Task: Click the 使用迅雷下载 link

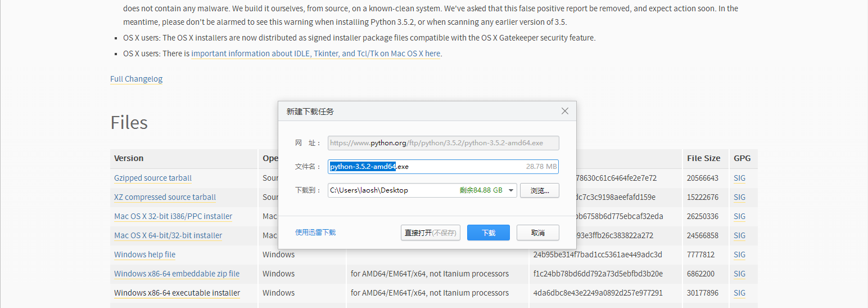Action: point(315,232)
